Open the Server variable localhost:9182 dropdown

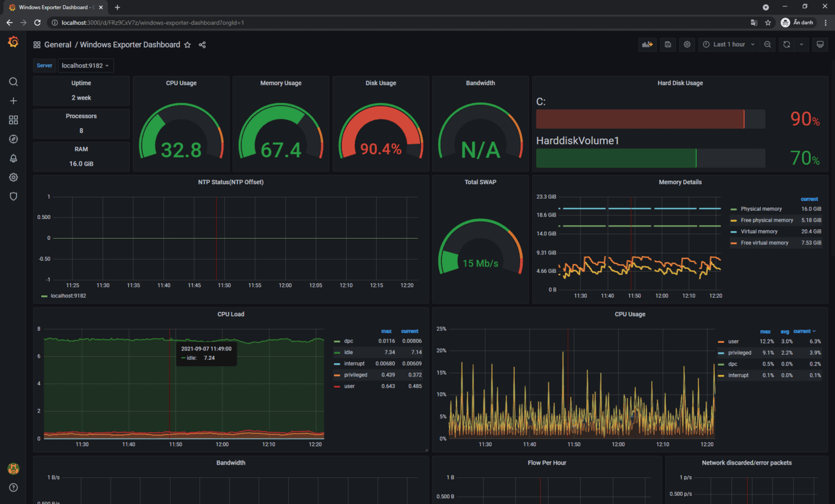(85, 65)
